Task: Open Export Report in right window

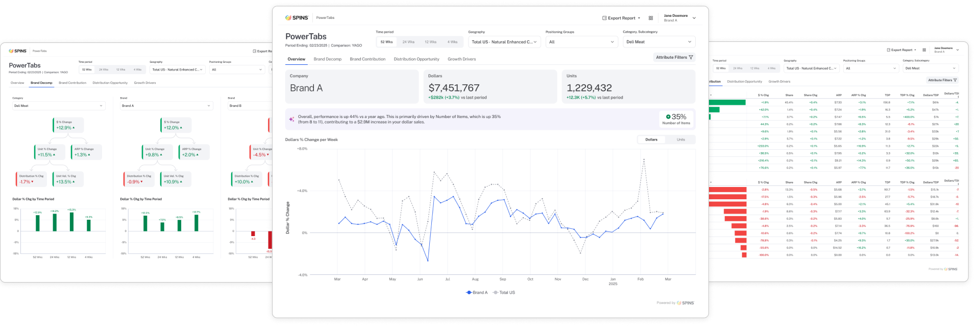Action: [901, 50]
